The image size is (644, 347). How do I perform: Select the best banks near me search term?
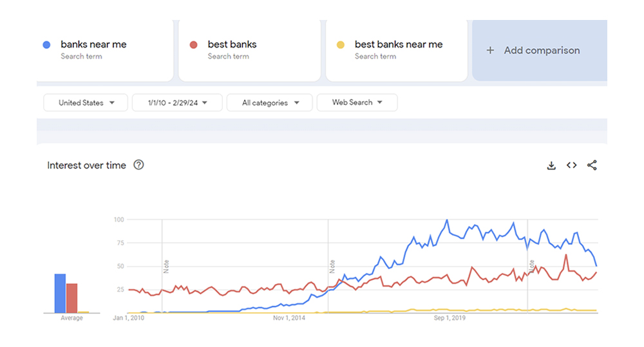399,45
